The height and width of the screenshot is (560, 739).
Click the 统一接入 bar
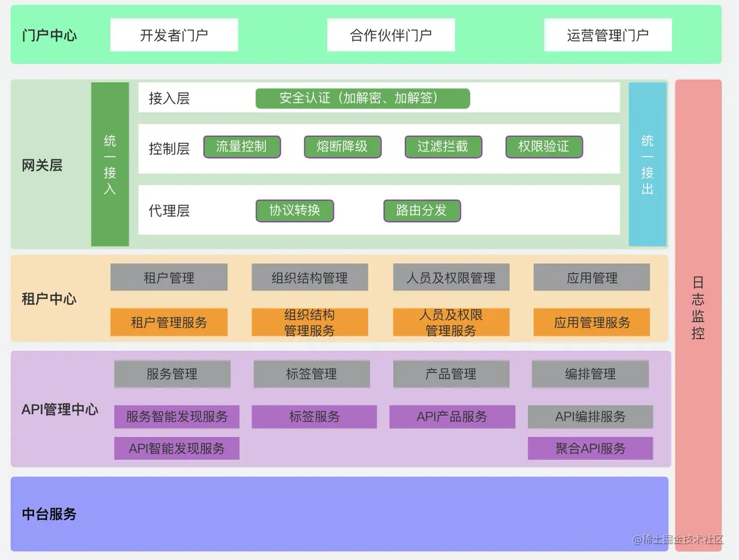[110, 164]
